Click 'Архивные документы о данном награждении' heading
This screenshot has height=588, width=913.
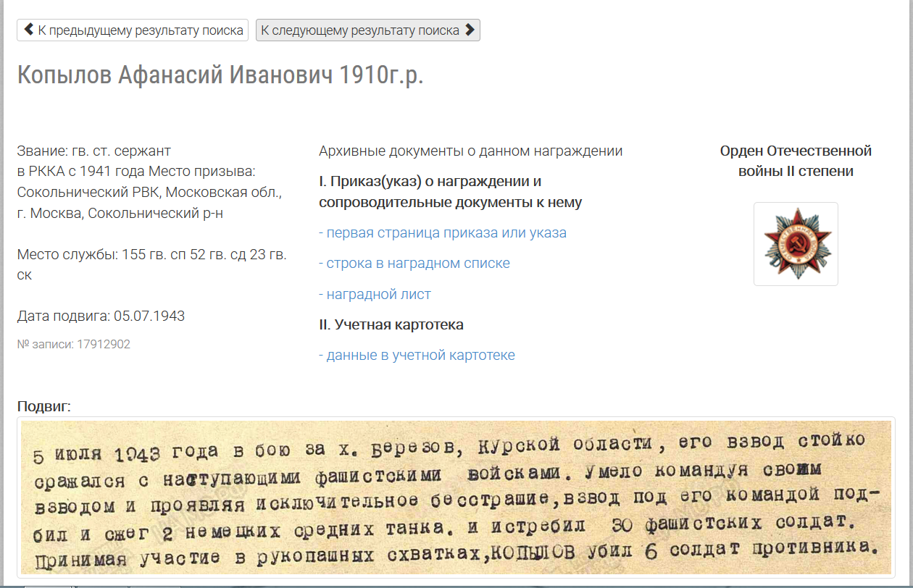470,151
